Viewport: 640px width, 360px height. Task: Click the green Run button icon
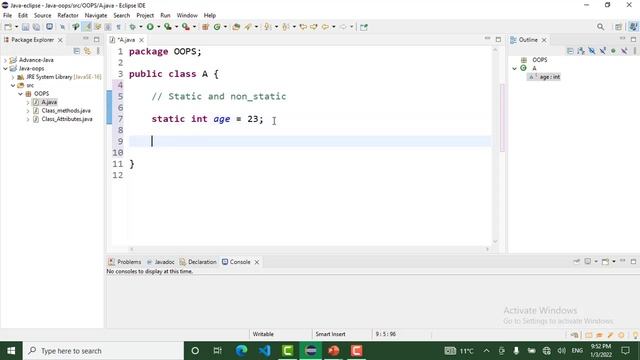coord(150,27)
